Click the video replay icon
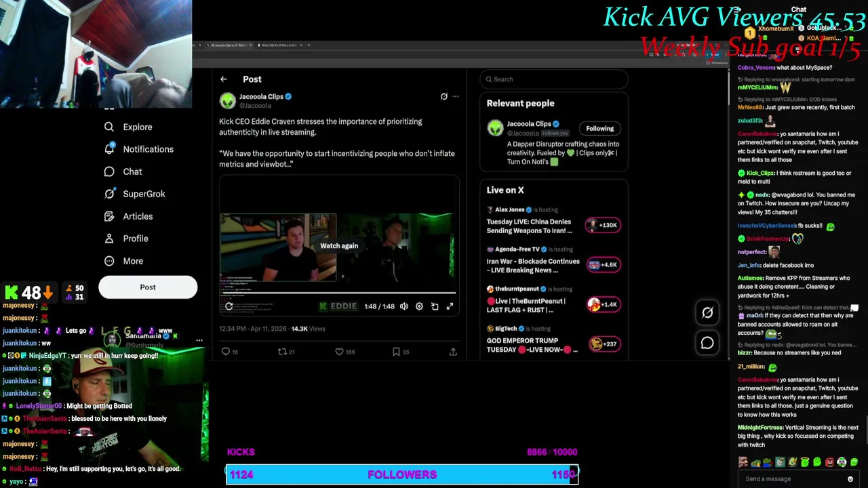This screenshot has width=868, height=488. pyautogui.click(x=229, y=306)
